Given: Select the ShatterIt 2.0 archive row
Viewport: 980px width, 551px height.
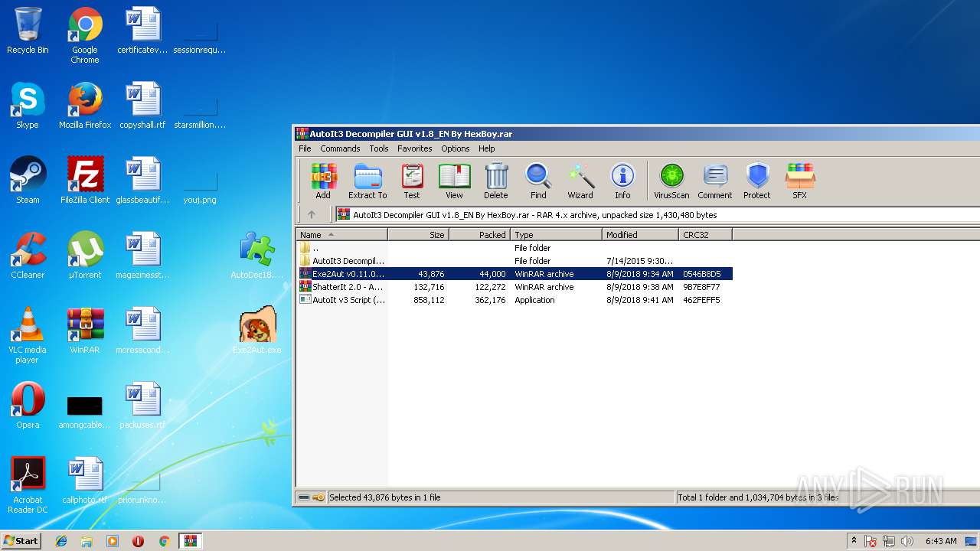Looking at the screenshot, I should pos(514,287).
